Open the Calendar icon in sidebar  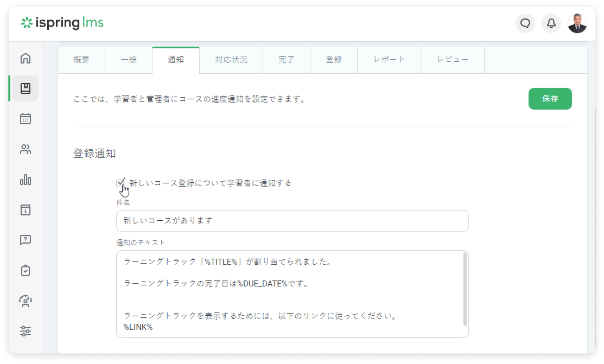[26, 119]
